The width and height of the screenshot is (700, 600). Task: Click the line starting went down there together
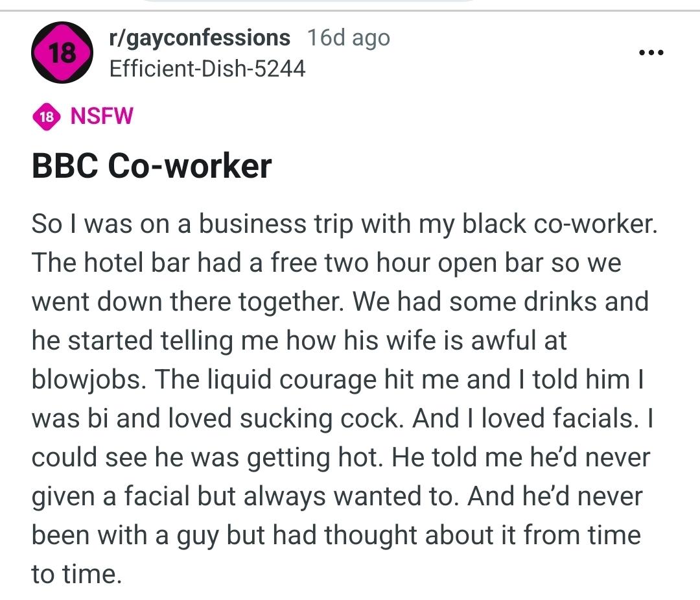pos(340,302)
